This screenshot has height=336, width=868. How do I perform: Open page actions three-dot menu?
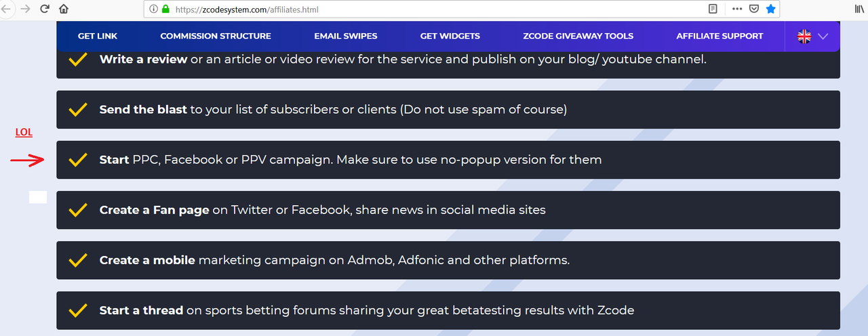737,9
